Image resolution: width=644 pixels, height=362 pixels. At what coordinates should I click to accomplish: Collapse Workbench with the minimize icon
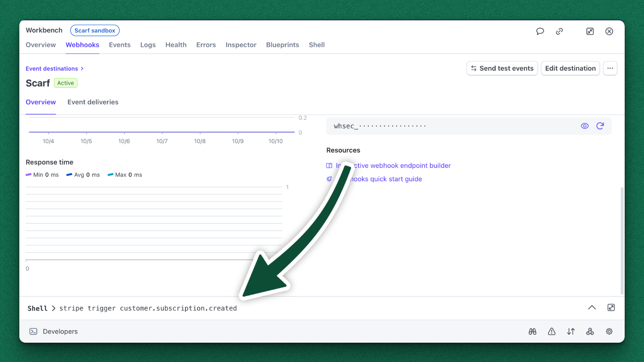[590, 31]
